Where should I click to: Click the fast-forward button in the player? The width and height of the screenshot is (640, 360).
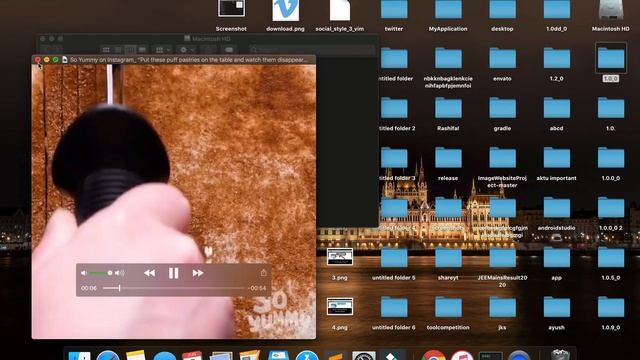198,273
